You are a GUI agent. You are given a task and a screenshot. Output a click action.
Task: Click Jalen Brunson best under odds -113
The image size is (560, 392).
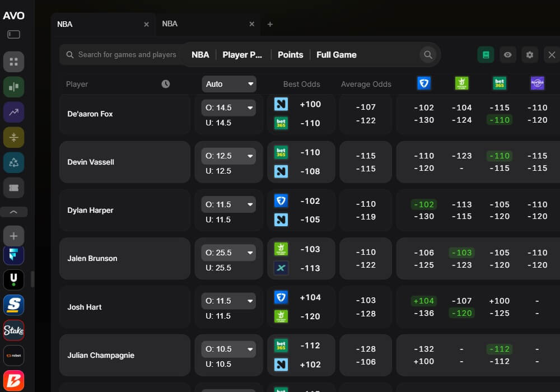click(x=310, y=268)
